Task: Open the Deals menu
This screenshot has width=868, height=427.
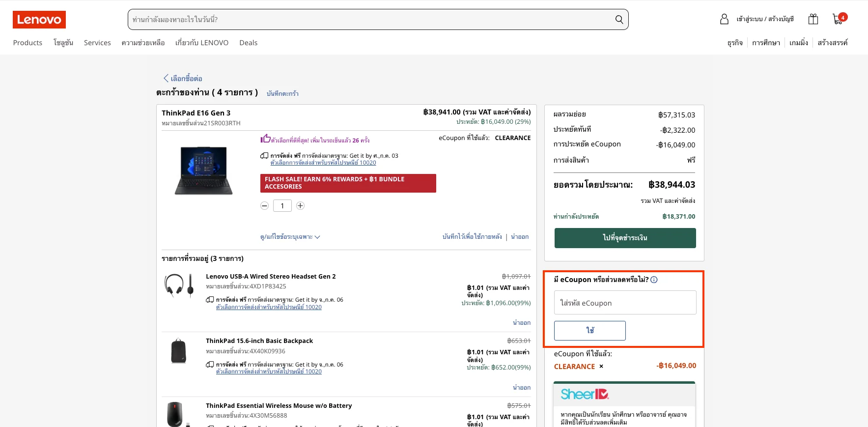Action: pos(248,43)
